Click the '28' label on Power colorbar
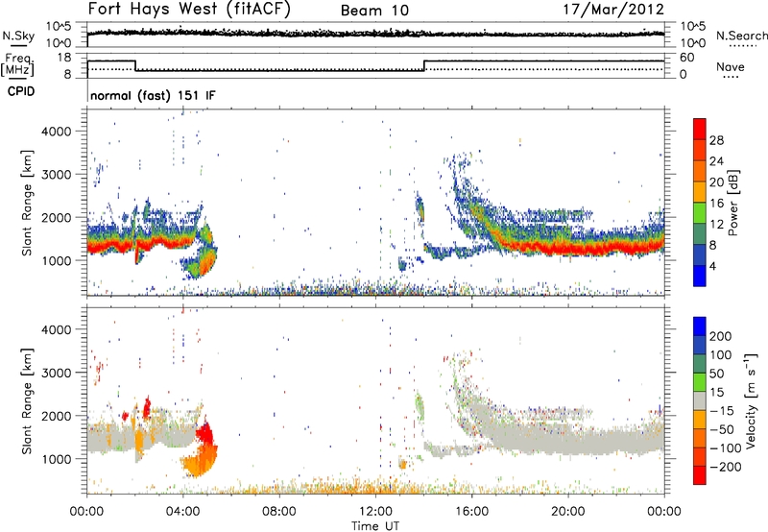 716,140
